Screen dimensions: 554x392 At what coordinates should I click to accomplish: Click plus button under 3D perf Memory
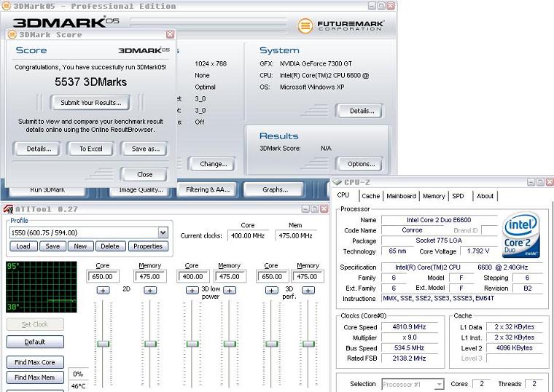(308, 290)
